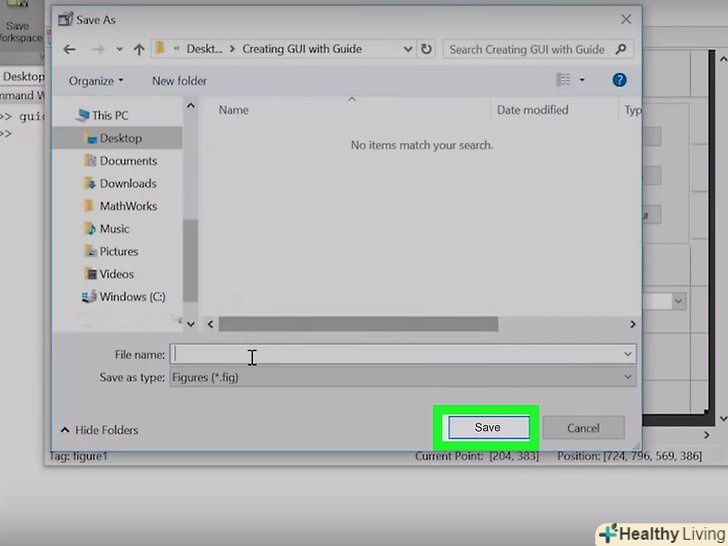
Task: Click the horizontal scrollbar thumb in file list
Action: 358,324
